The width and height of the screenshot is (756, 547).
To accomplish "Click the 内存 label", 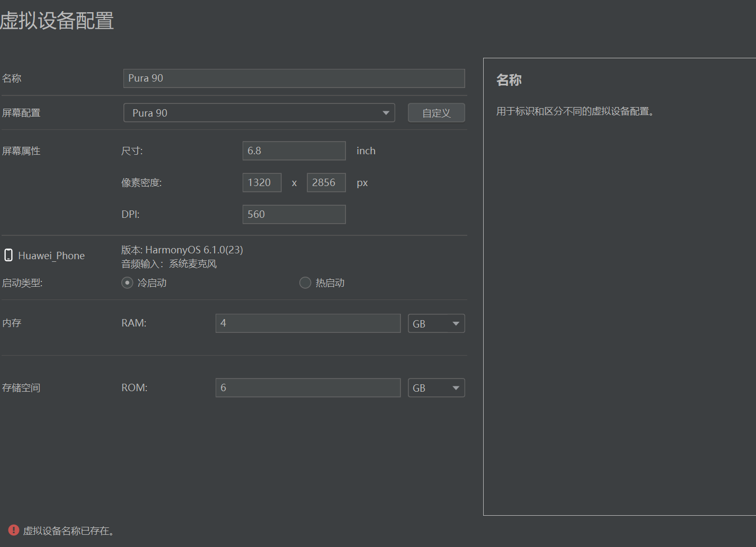I will pyautogui.click(x=12, y=323).
